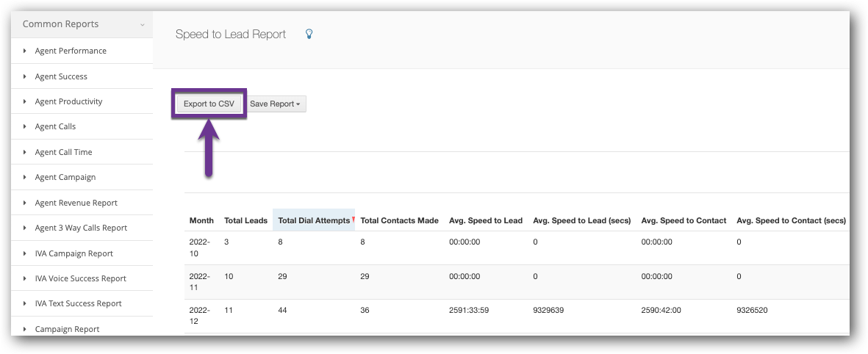Select Agent Revenue Report
868x354 pixels.
coord(76,203)
